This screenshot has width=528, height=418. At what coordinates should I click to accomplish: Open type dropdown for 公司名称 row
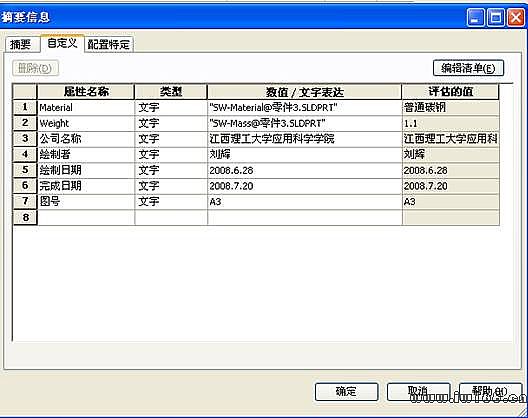pos(171,138)
